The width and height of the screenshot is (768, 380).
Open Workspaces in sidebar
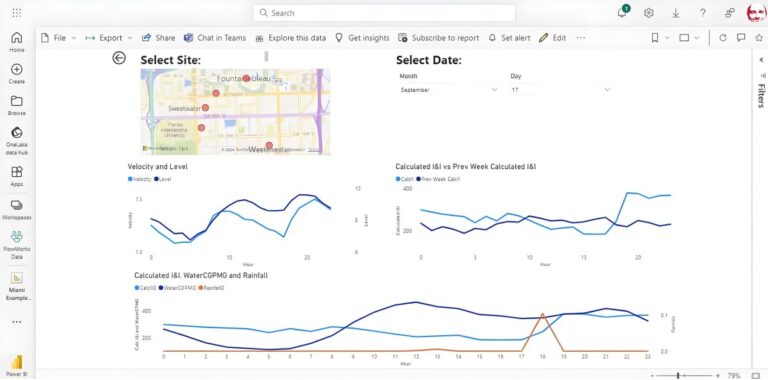click(17, 210)
